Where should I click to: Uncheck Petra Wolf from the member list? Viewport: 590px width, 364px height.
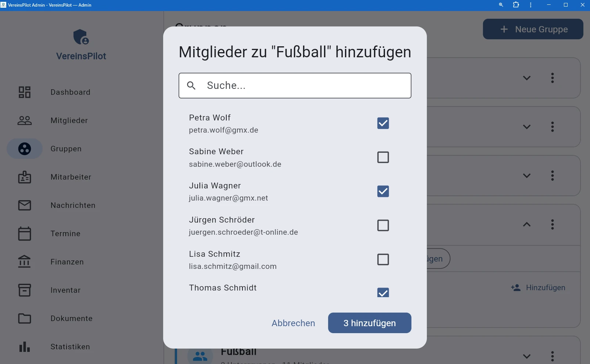pos(383,123)
